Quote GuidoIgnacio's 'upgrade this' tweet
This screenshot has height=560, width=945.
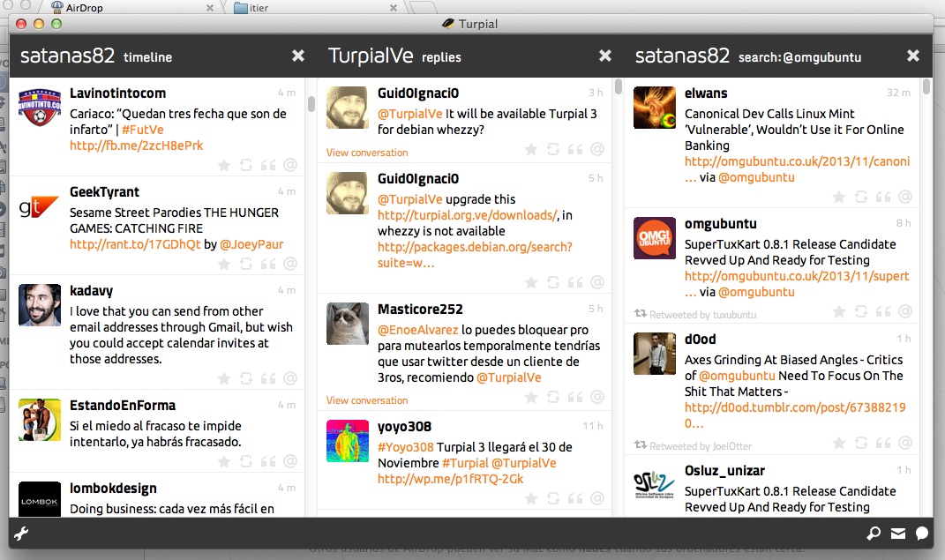pos(575,282)
